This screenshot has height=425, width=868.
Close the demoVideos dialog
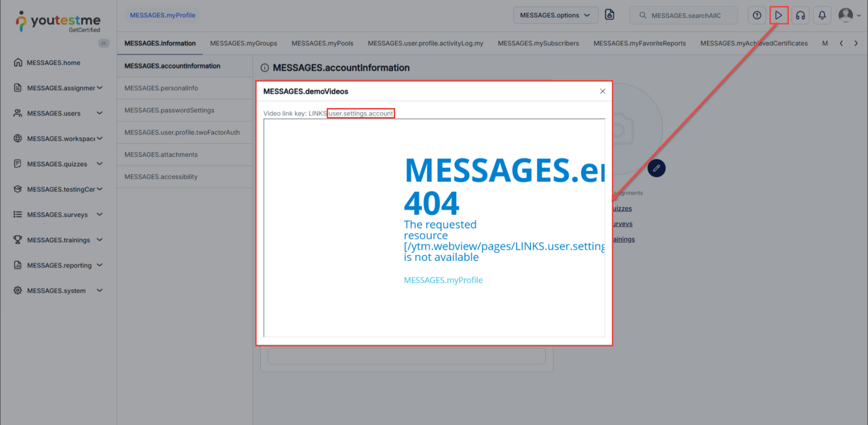(602, 91)
